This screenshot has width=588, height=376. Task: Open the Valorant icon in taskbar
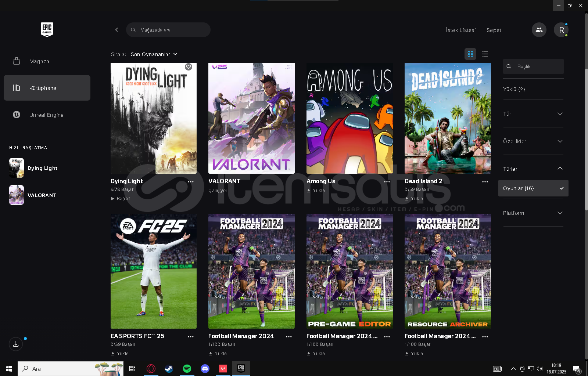tap(223, 369)
